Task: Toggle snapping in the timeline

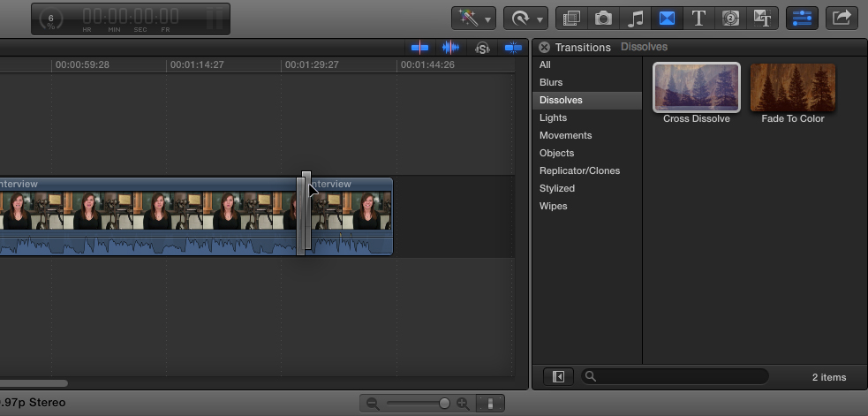Action: 513,48
